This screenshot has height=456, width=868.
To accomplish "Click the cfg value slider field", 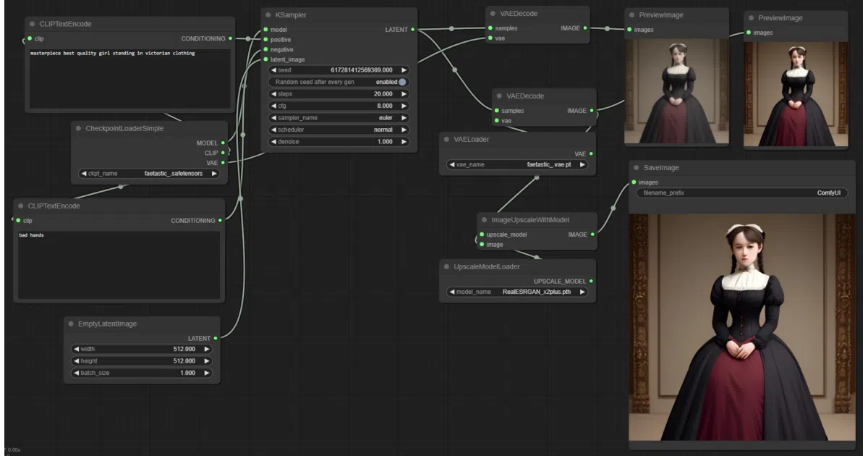I will tap(338, 106).
